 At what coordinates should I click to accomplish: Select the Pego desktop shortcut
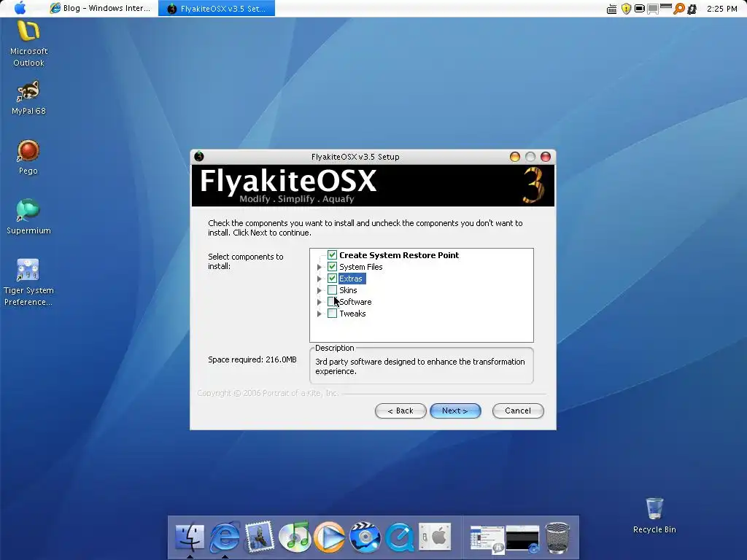pyautogui.click(x=28, y=157)
